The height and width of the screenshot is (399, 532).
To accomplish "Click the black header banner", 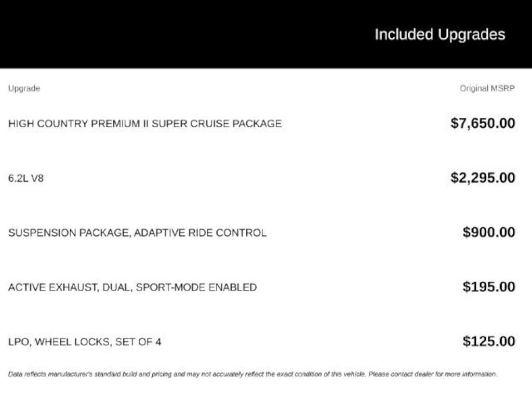I will click(x=266, y=34).
